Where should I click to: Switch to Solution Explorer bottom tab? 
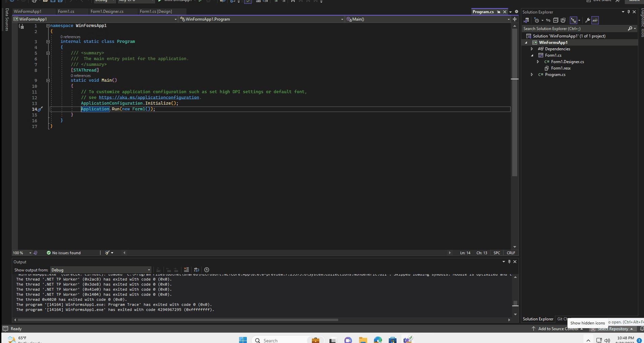pyautogui.click(x=538, y=319)
